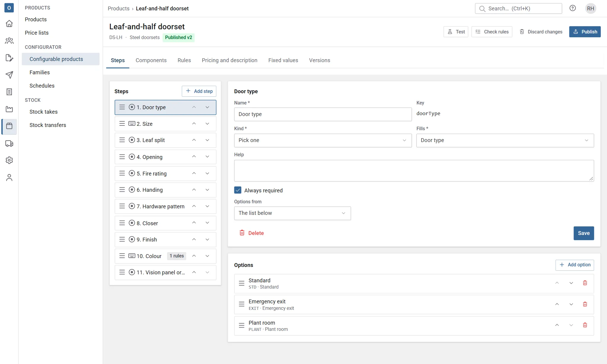Open the Options from dropdown

292,213
